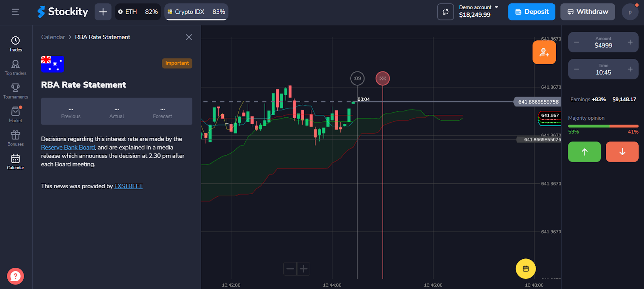Open Top traders in sidebar
644x289 pixels.
click(x=15, y=67)
